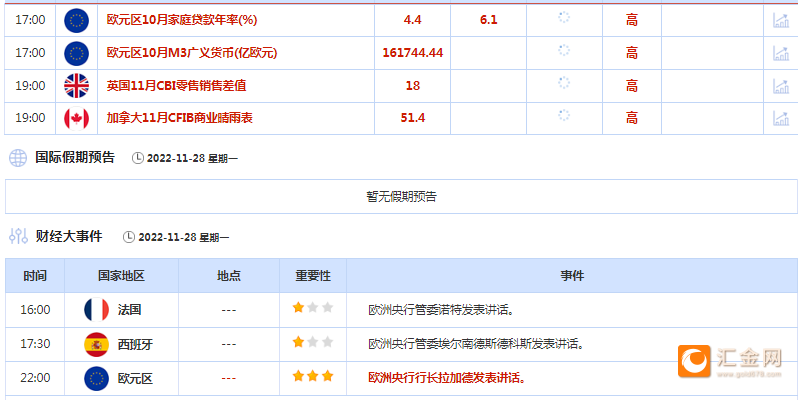Open chart icon for 加拿大11月CFIB商业晴雨表 row

(x=781, y=118)
